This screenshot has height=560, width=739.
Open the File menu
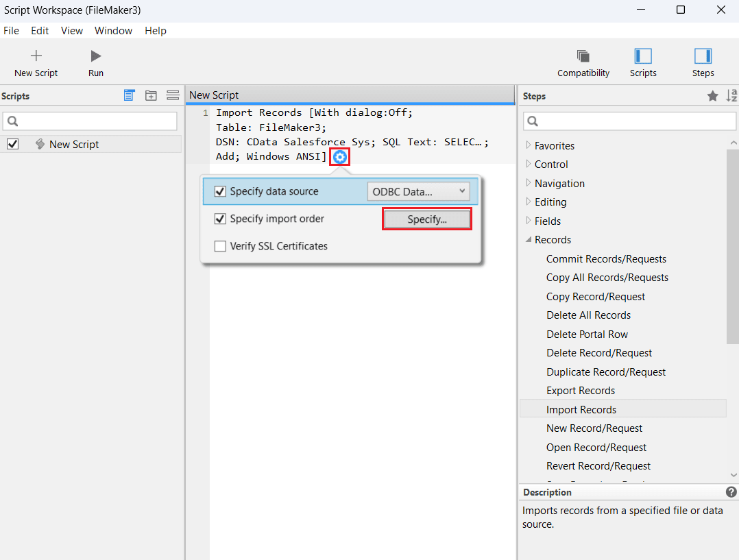click(x=11, y=31)
